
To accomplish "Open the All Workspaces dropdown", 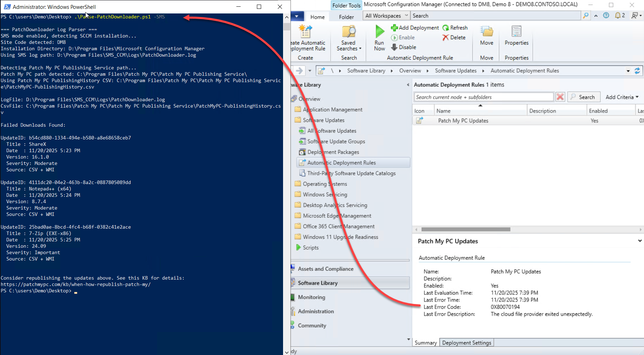I will [x=386, y=16].
